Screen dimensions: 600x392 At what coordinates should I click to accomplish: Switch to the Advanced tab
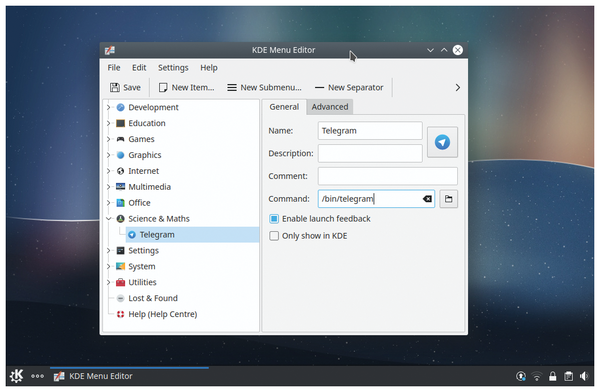coord(329,107)
